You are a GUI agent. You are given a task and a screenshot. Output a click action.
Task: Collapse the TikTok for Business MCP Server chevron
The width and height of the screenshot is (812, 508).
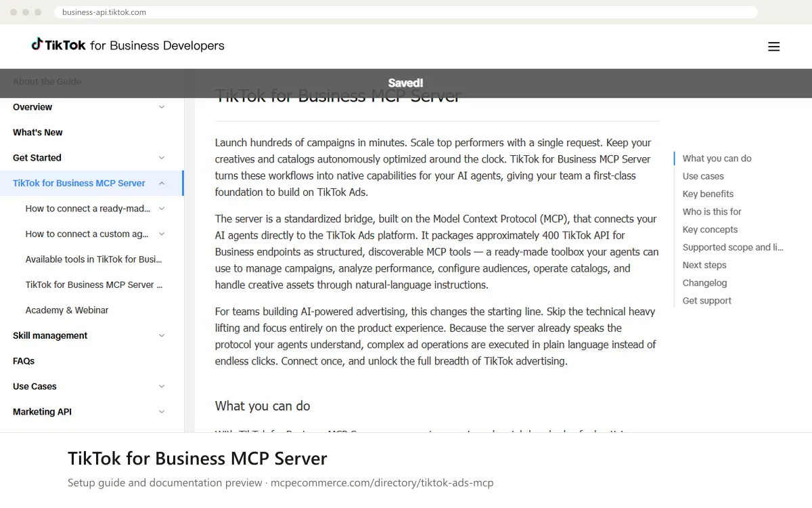coord(162,183)
